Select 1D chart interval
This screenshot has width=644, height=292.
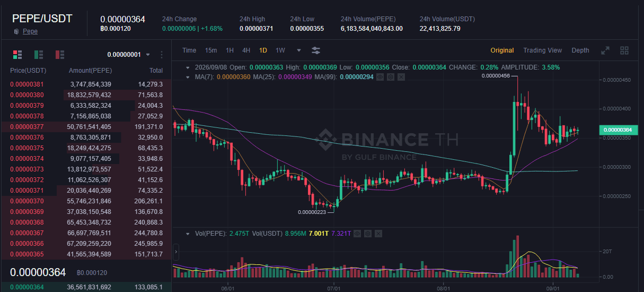coord(263,50)
